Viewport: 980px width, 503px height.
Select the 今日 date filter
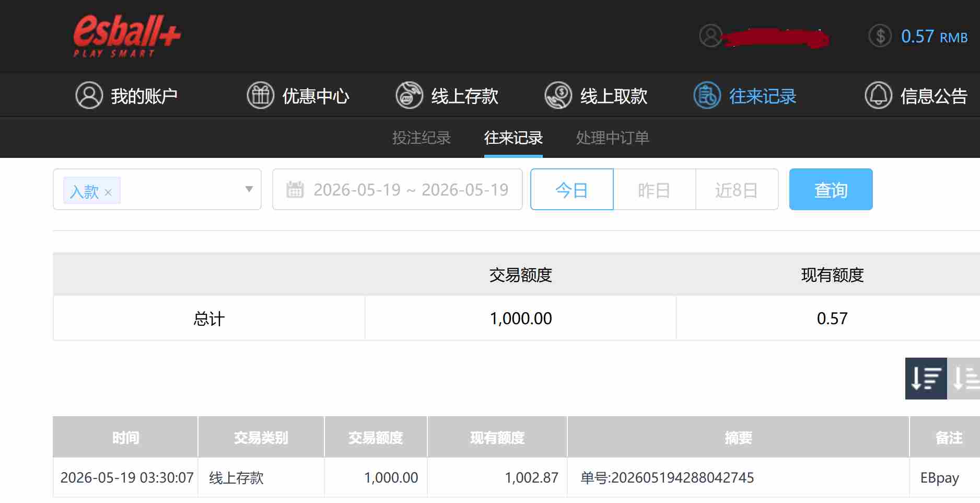571,189
